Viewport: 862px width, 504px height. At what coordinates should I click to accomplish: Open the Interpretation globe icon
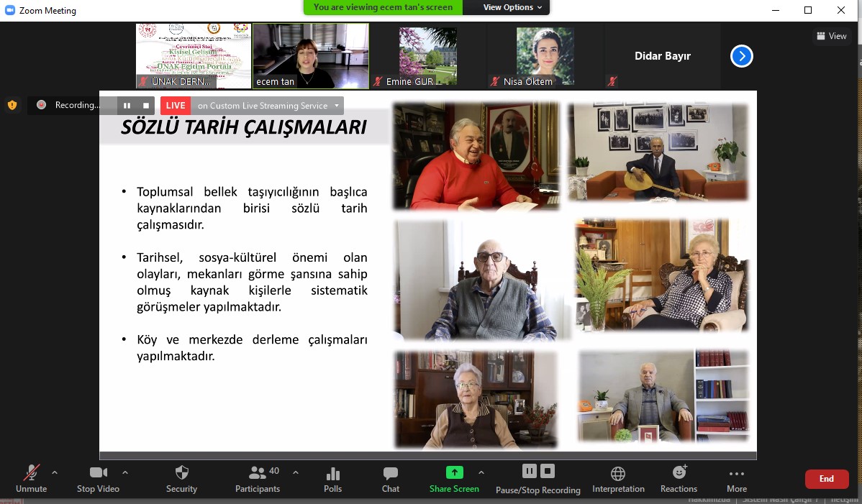coord(617,479)
